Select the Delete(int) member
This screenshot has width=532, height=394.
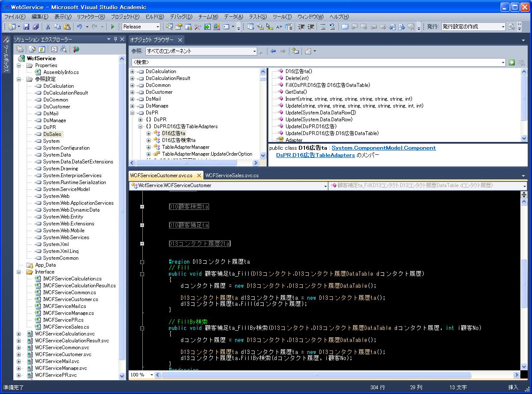click(297, 78)
